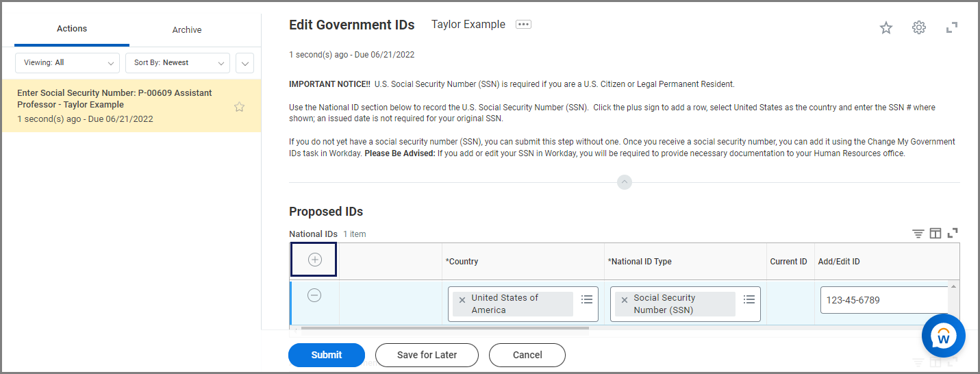Open the National IDs table filter icon
This screenshot has height=374, width=980.
pos(918,234)
